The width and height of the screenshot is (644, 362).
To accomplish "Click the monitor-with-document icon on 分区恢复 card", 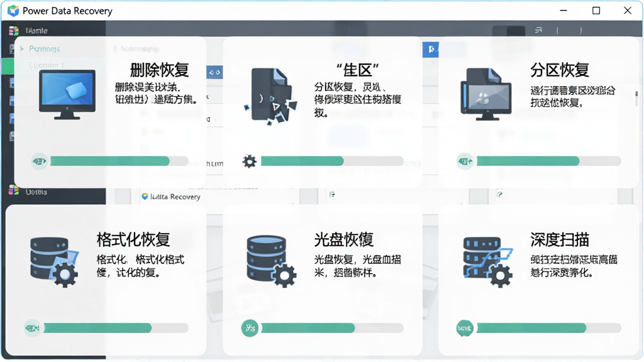I will pyautogui.click(x=486, y=94).
